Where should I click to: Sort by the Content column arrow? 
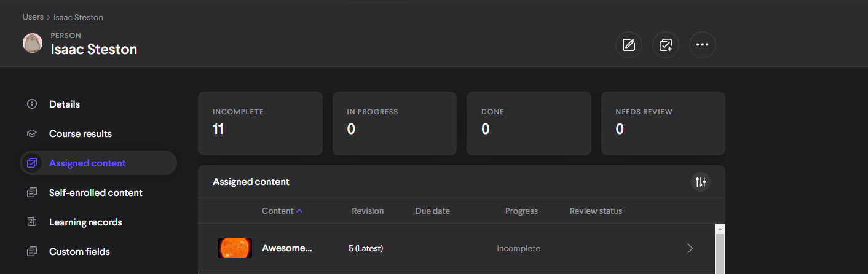click(x=299, y=211)
